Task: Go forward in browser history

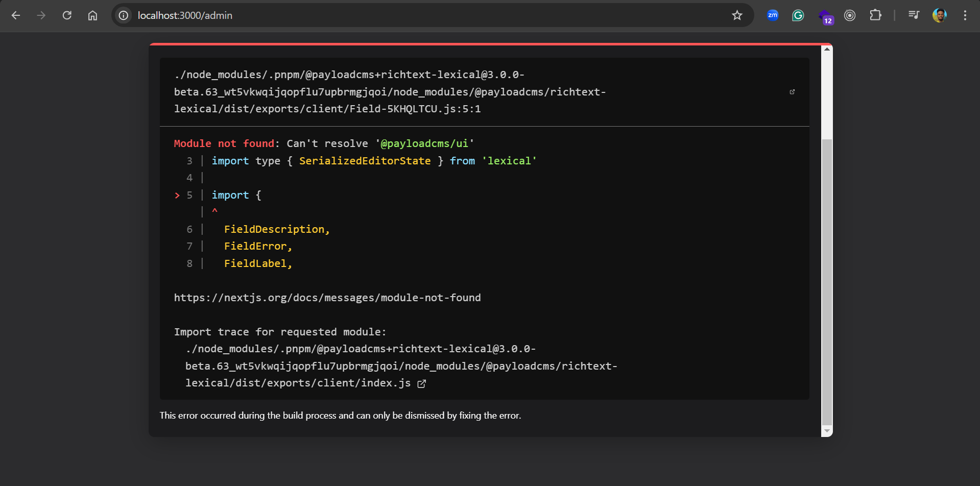Action: click(41, 15)
